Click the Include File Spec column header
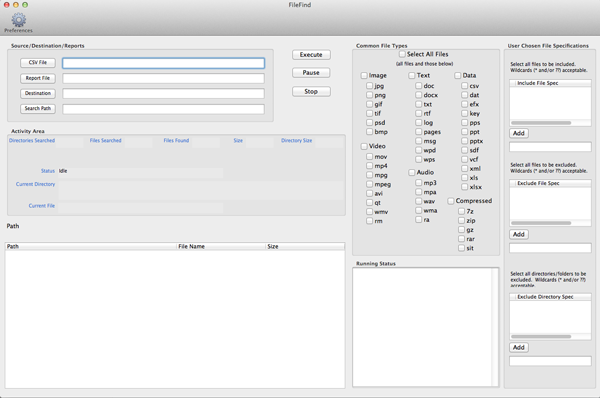 coord(550,83)
